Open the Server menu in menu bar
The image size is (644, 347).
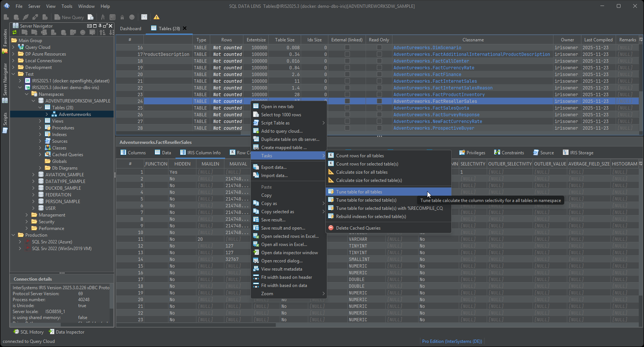coord(34,6)
